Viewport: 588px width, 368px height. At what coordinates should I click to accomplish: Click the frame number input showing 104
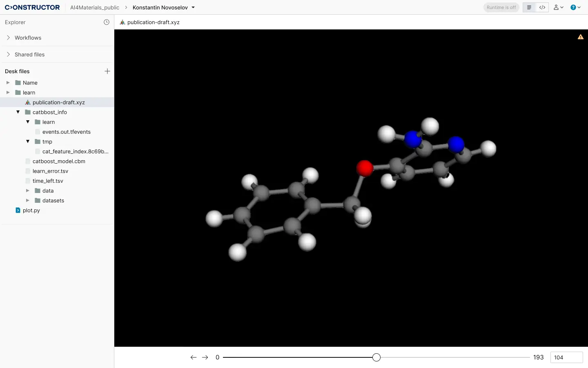tap(567, 357)
